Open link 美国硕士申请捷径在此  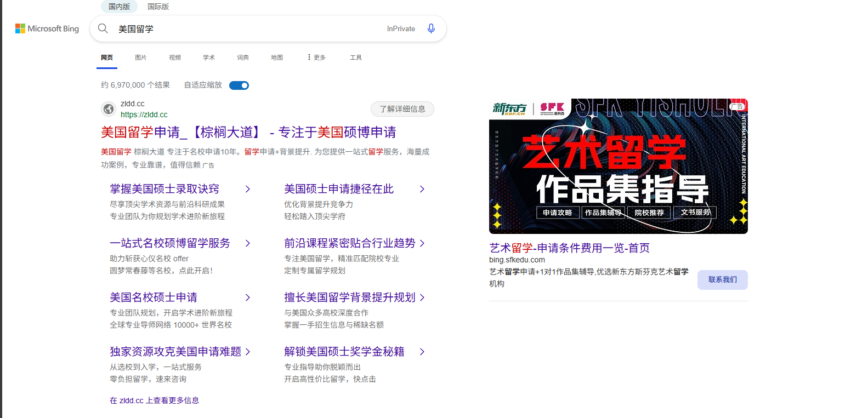pos(339,189)
